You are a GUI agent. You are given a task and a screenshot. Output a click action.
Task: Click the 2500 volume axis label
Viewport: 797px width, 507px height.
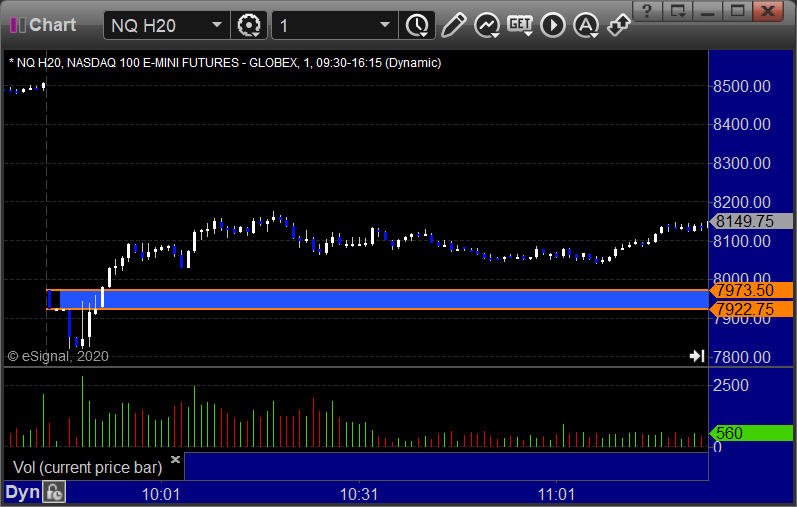tap(730, 385)
